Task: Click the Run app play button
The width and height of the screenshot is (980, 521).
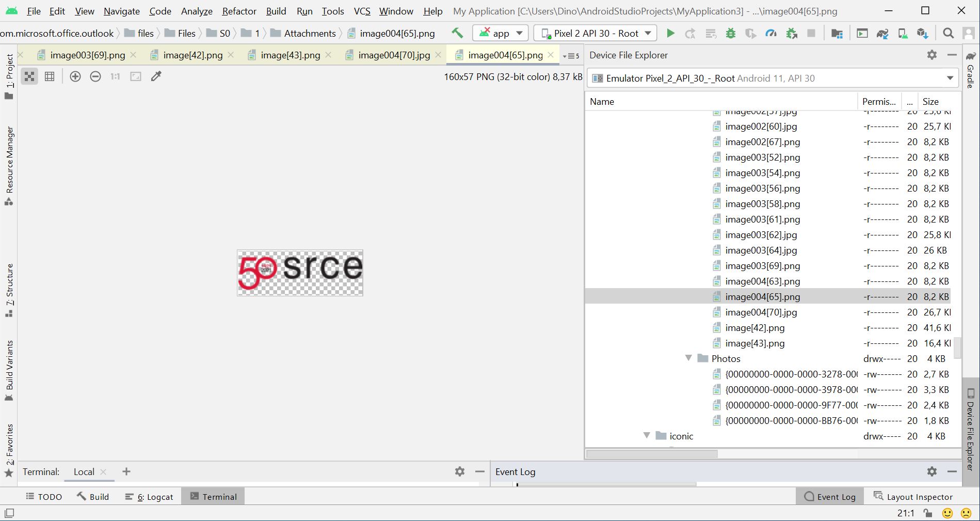Action: coord(670,34)
